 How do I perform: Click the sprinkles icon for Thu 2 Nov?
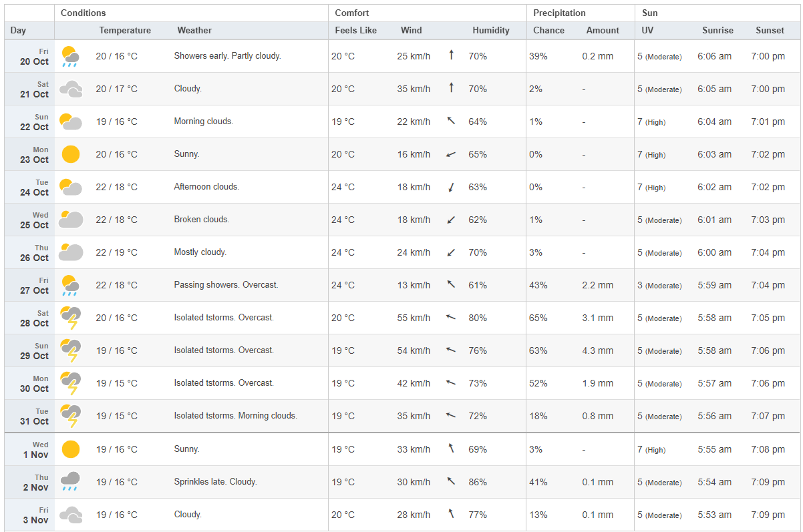coord(70,481)
